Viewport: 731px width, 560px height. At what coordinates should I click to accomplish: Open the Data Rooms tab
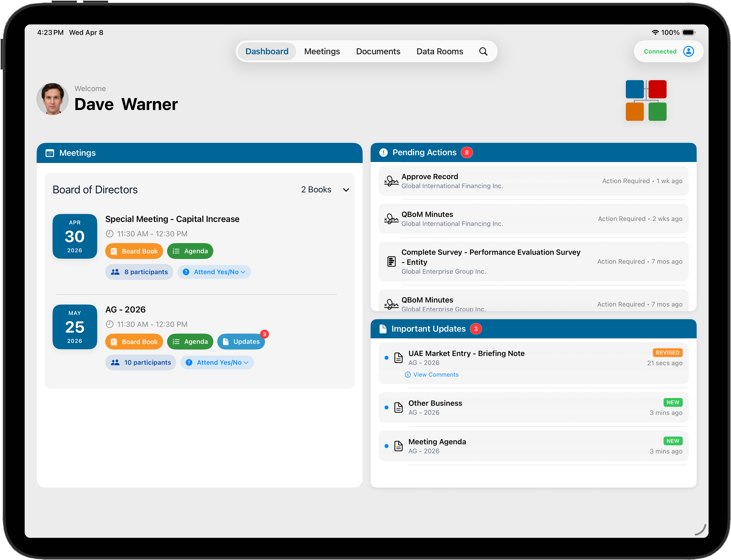point(440,51)
